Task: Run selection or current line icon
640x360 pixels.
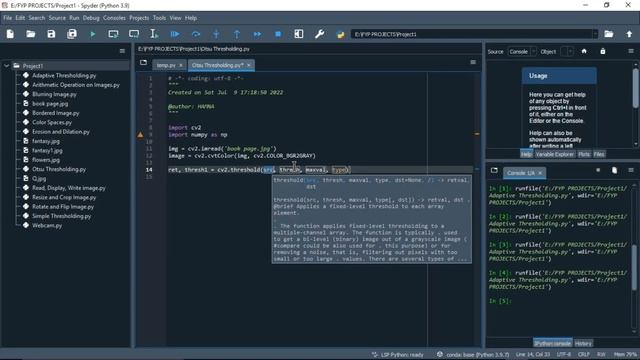Action: (154, 34)
